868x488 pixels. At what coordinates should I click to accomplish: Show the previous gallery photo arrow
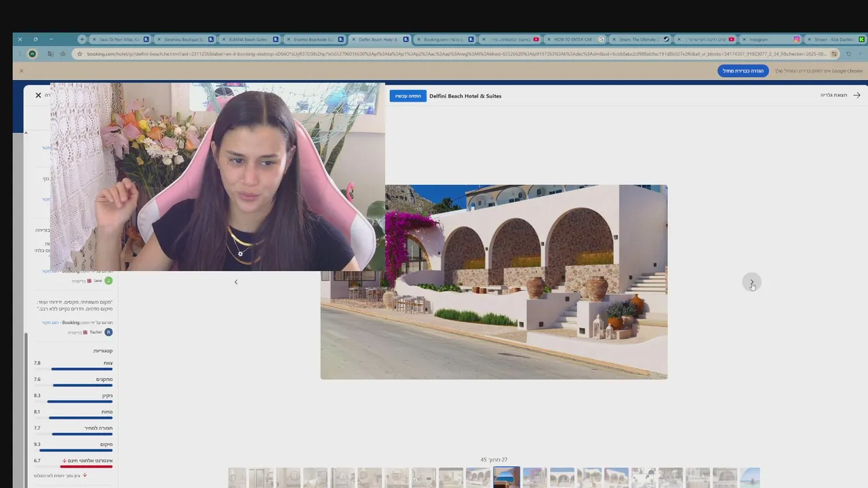click(x=236, y=282)
